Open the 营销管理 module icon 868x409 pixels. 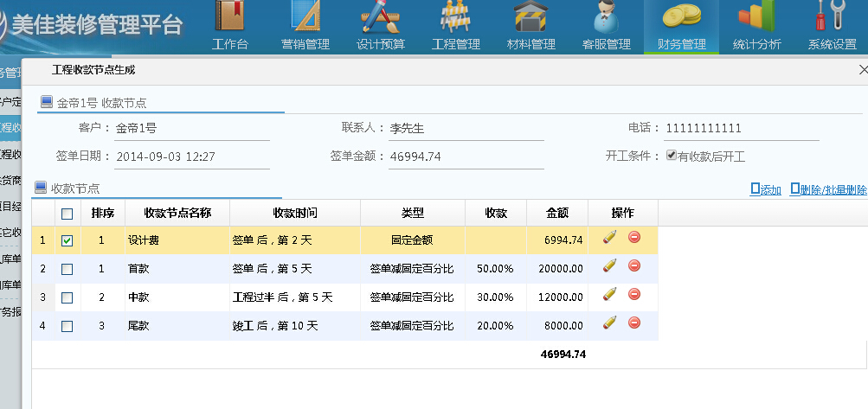click(x=305, y=18)
